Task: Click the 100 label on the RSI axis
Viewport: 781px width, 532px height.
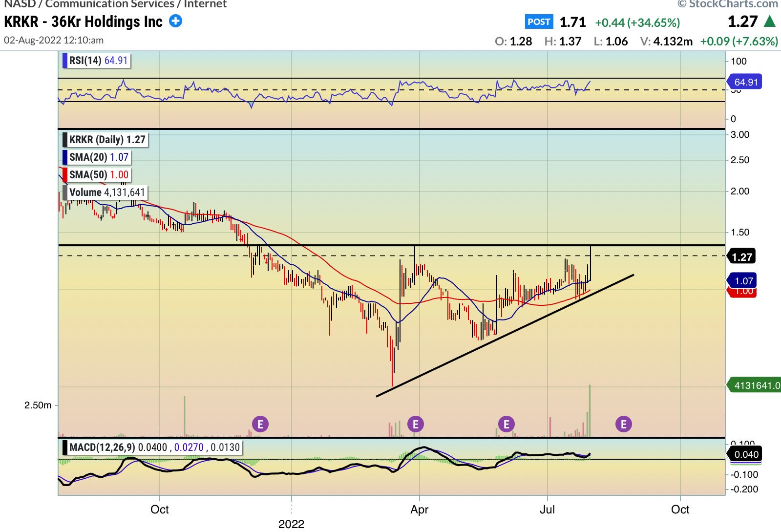Action: pos(739,62)
